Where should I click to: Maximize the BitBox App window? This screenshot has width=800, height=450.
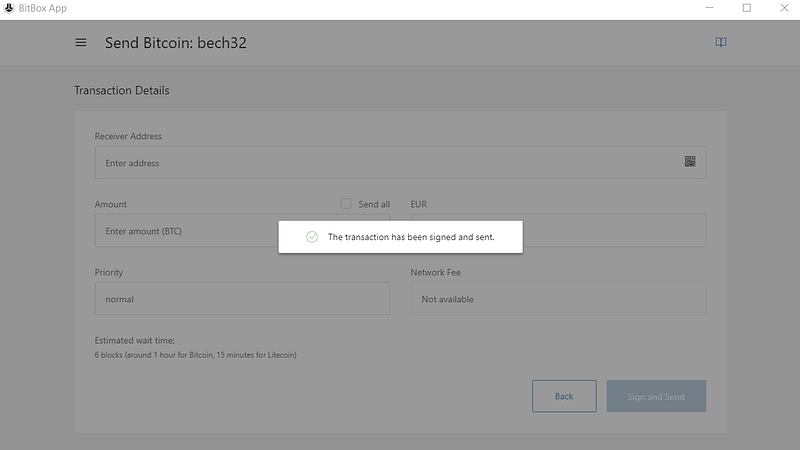(746, 8)
